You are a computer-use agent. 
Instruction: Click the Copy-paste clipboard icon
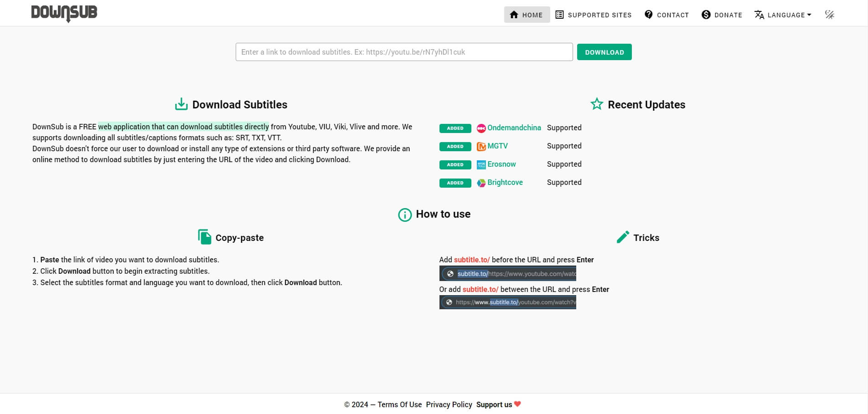(x=205, y=237)
